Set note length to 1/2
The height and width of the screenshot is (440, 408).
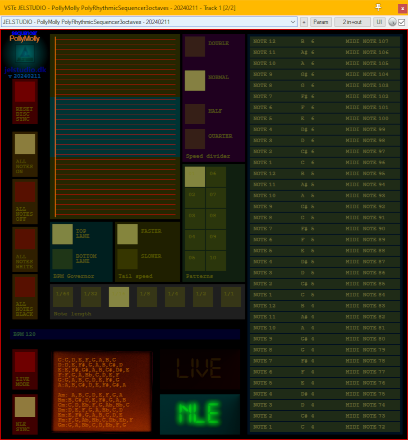coord(203,297)
